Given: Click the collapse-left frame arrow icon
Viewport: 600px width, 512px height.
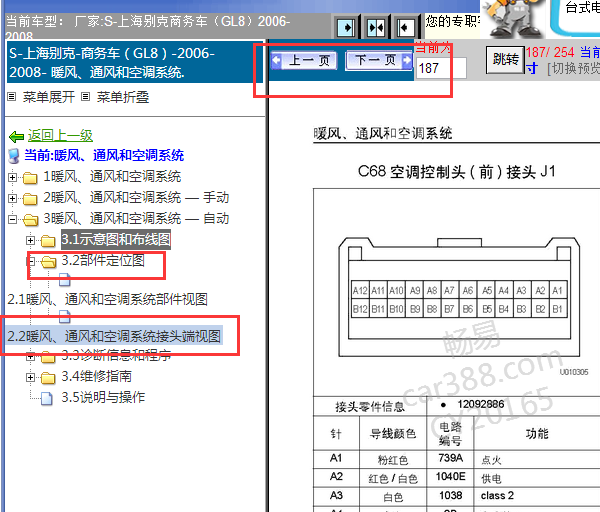Looking at the screenshot, I should (404, 28).
